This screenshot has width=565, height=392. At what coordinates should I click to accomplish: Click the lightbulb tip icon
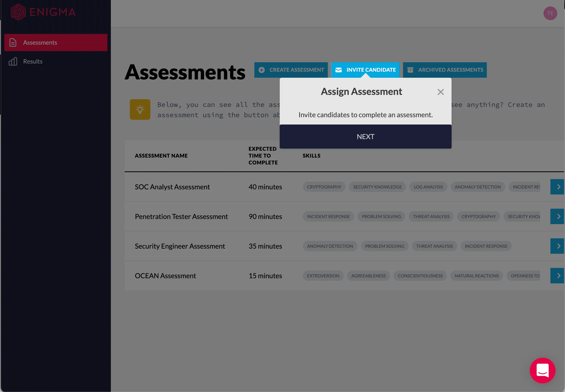coord(140,109)
